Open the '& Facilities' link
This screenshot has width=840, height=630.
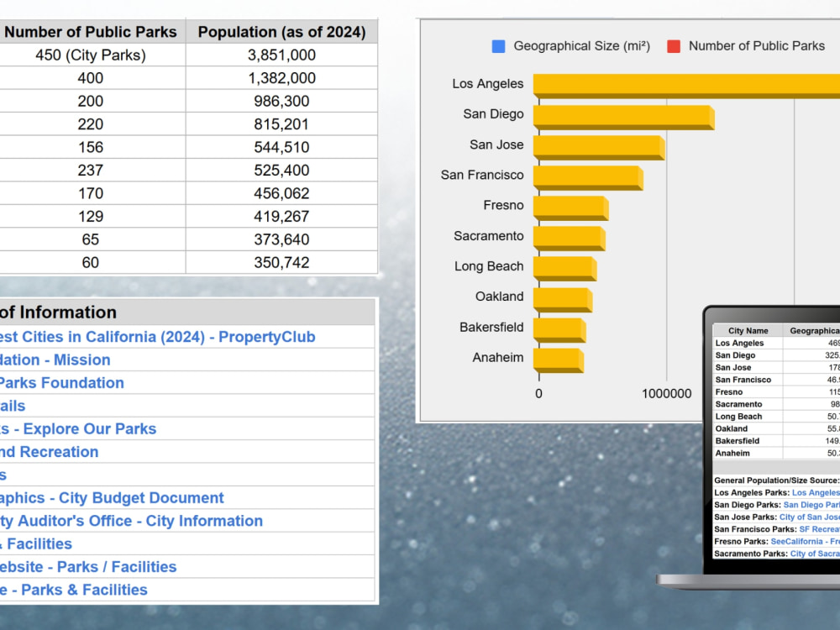coord(36,544)
